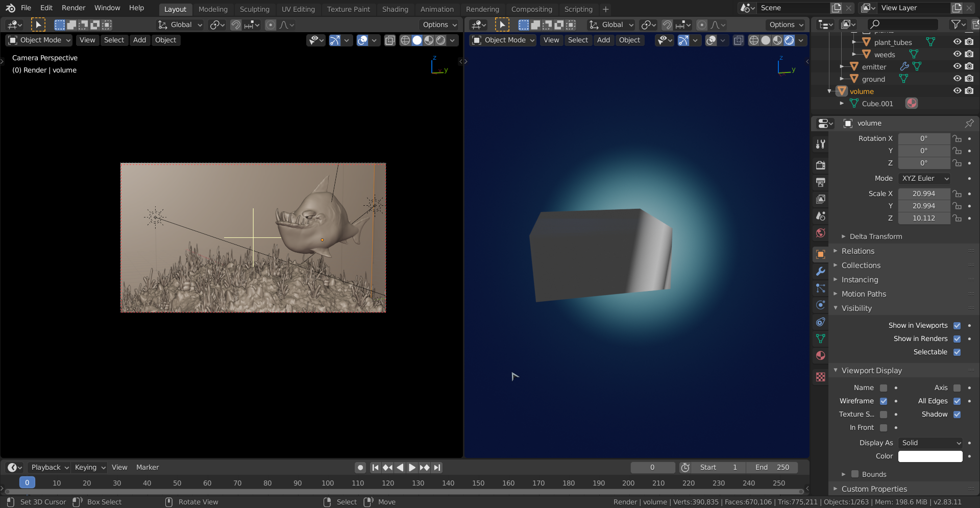Hide the ground object in viewport
The height and width of the screenshot is (508, 980).
coord(957,79)
